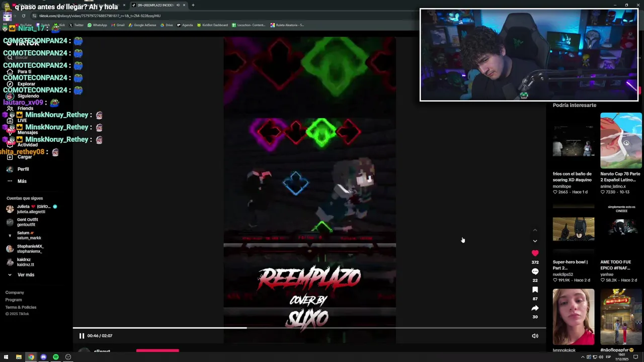This screenshot has width=644, height=362.
Task: Seek on the video progress bar
Action: 309,328
